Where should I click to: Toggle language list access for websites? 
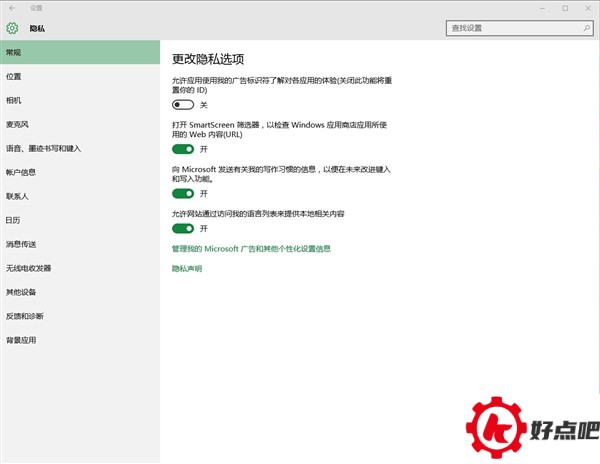pyautogui.click(x=183, y=228)
